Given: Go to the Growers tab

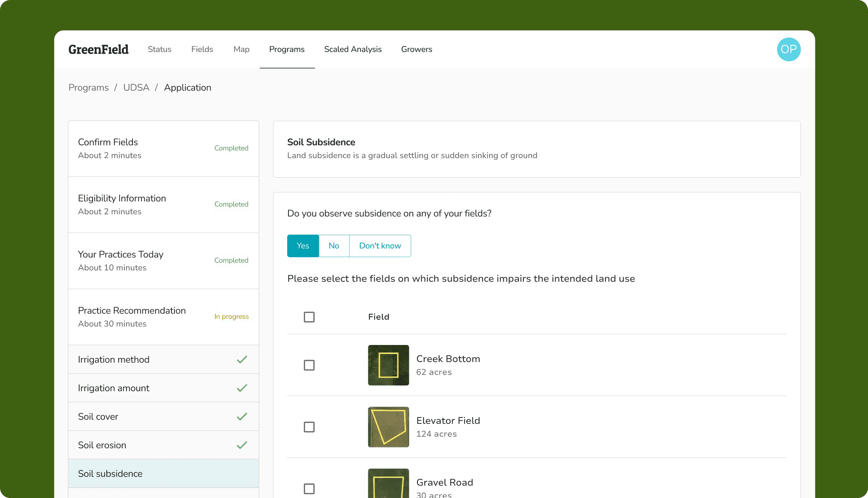Looking at the screenshot, I should point(417,49).
